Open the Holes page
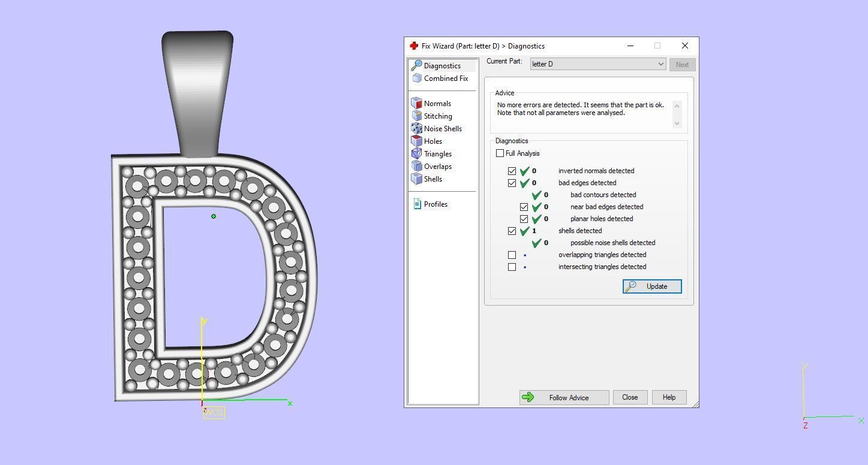Image resolution: width=868 pixels, height=465 pixels. click(433, 141)
